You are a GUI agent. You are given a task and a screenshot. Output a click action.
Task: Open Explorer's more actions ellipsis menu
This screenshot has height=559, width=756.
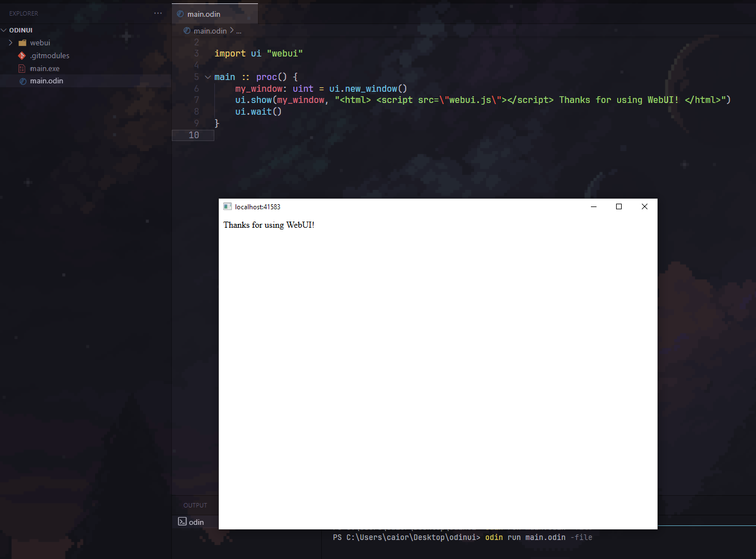pos(158,13)
